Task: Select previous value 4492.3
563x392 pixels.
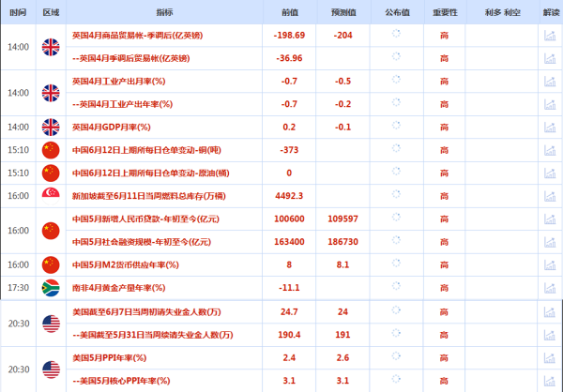Action: click(x=289, y=196)
